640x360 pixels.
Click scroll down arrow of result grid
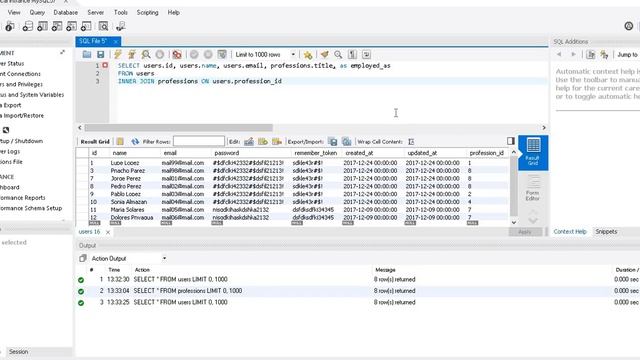(x=514, y=222)
